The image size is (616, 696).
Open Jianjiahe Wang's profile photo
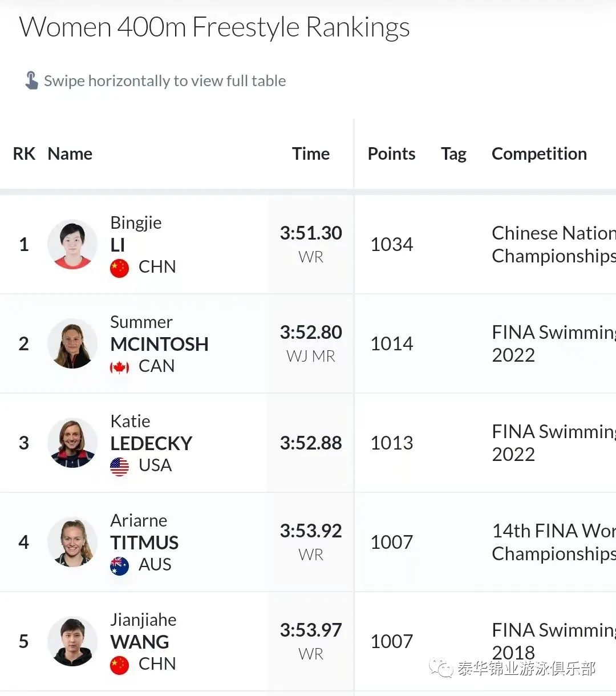tap(72, 641)
